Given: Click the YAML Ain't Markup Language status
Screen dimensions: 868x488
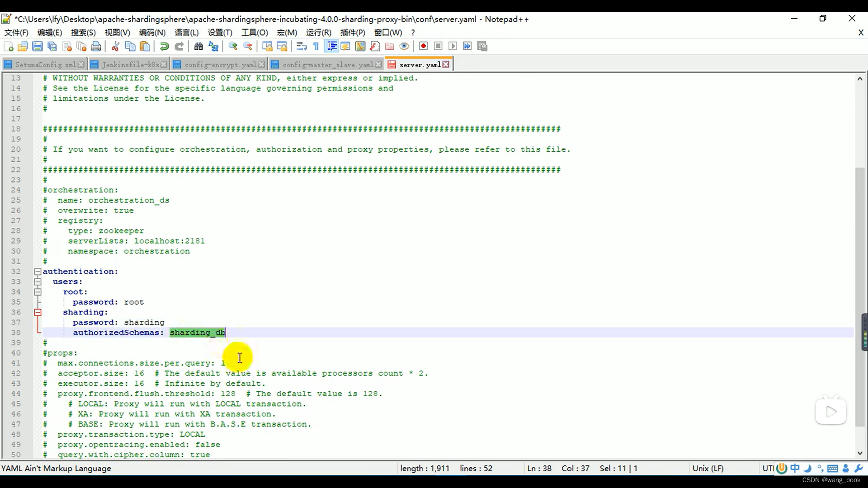Looking at the screenshot, I should [x=57, y=469].
